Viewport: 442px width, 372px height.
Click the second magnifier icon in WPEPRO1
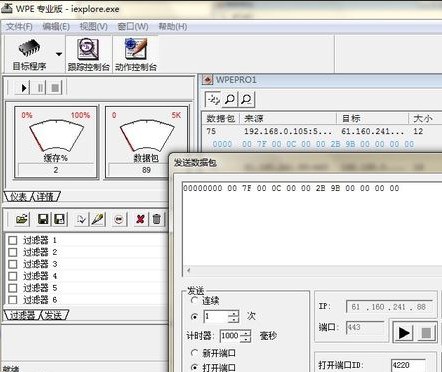click(246, 99)
